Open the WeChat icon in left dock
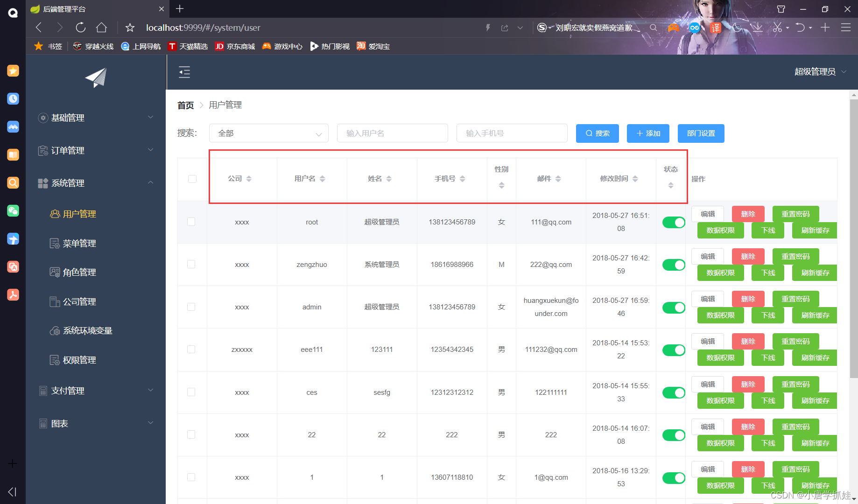858x504 pixels. 13,210
